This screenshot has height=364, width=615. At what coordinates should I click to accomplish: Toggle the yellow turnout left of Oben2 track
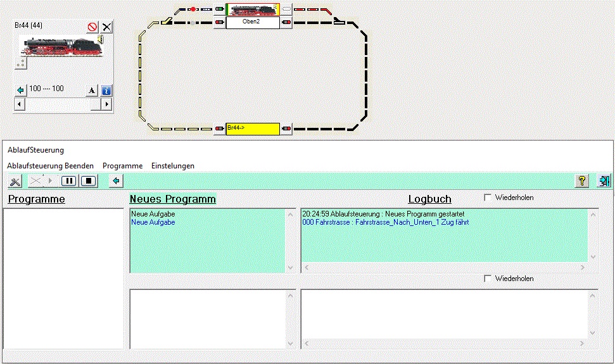tap(167, 21)
